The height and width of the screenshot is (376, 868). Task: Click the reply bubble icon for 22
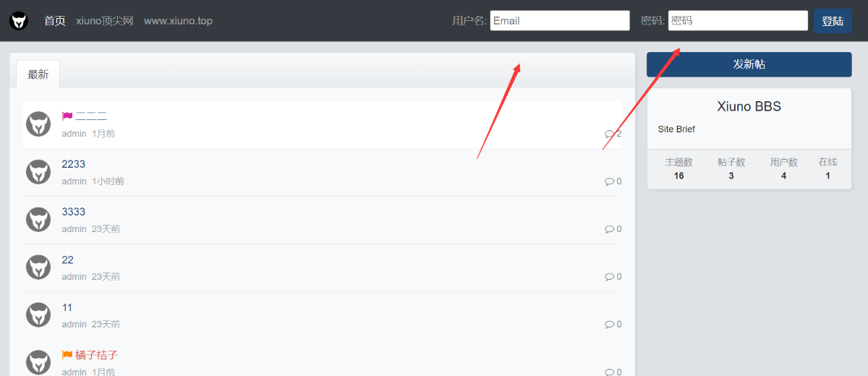[609, 277]
